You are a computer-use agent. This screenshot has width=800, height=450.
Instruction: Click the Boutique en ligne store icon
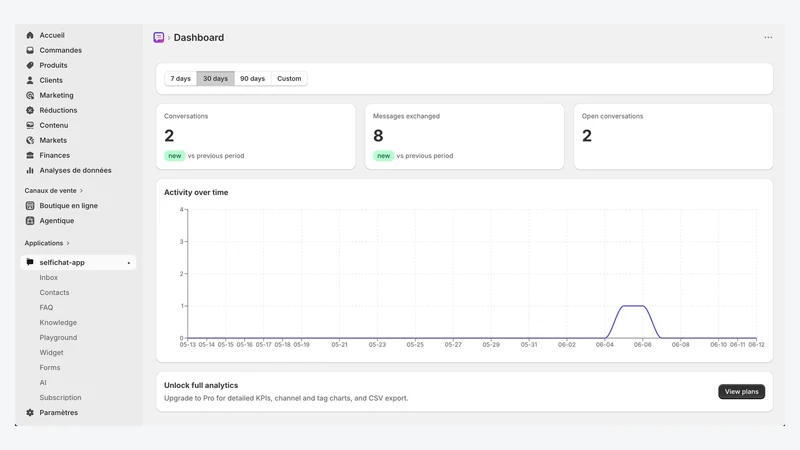point(30,206)
